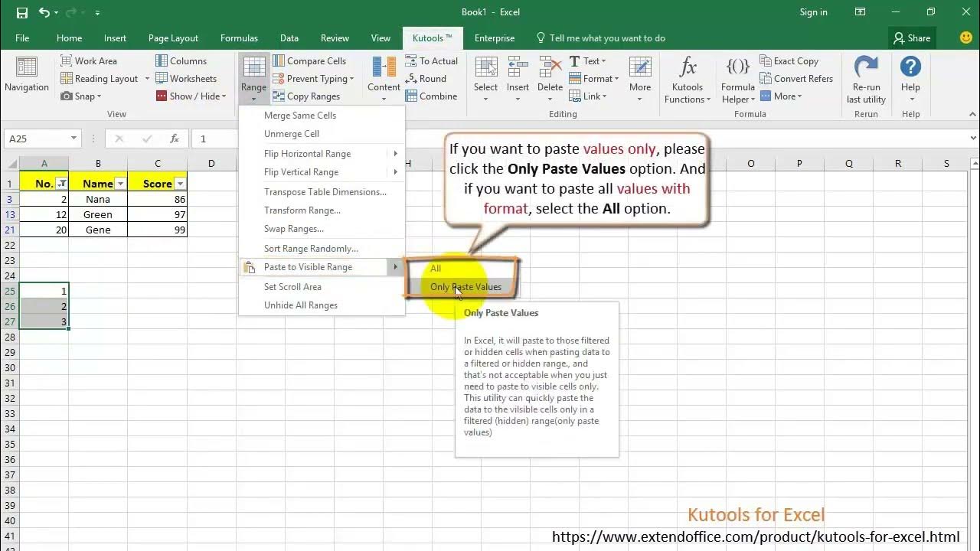
Task: Open Customize Quick Access Toolbar dropdown
Action: 97,13
